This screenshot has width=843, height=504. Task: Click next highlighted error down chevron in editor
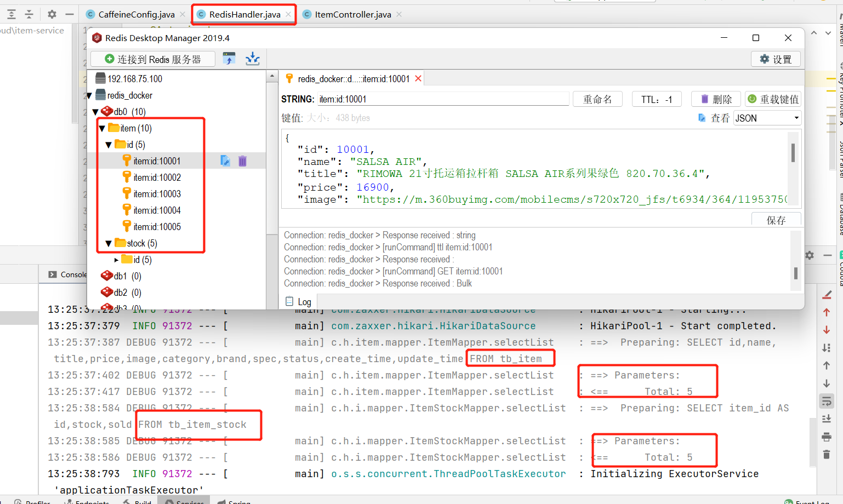pos(828,33)
